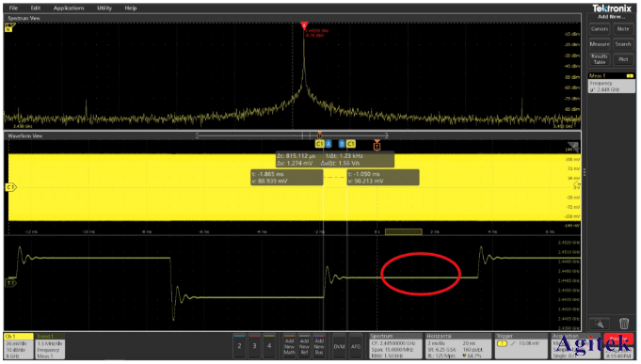Turn on channel 2

click(240, 345)
